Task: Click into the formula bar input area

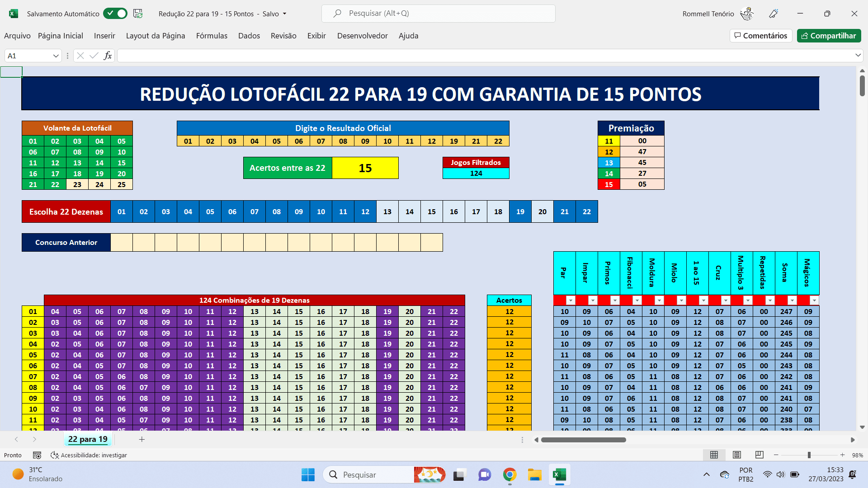Action: tap(485, 56)
